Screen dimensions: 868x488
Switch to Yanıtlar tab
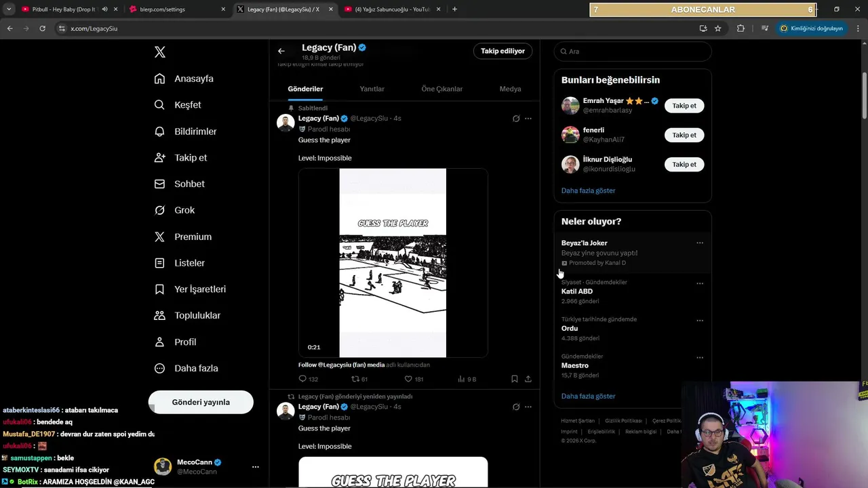click(372, 89)
